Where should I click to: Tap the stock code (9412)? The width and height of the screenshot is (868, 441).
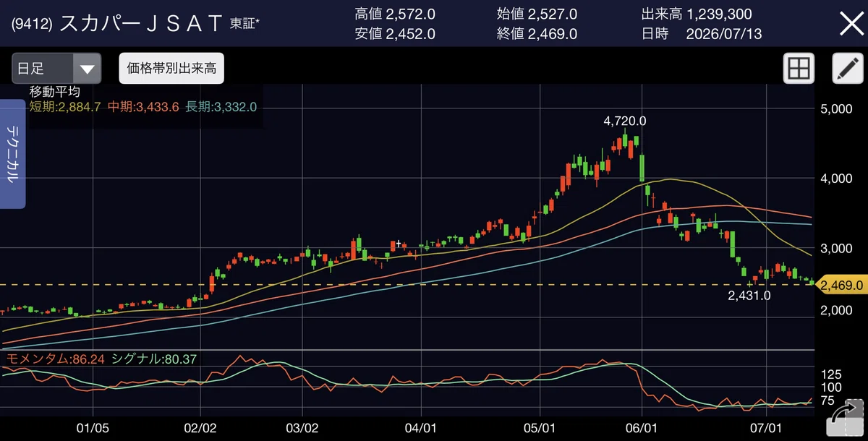(32, 24)
